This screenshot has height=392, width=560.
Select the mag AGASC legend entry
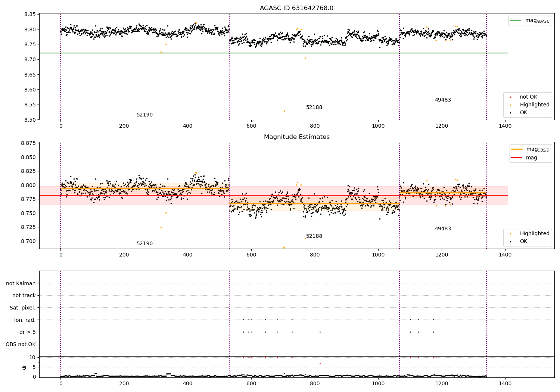pyautogui.click(x=530, y=21)
